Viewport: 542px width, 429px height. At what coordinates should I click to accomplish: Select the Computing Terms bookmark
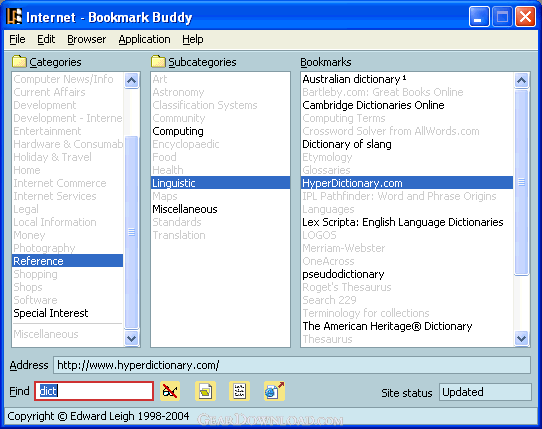coord(407,118)
